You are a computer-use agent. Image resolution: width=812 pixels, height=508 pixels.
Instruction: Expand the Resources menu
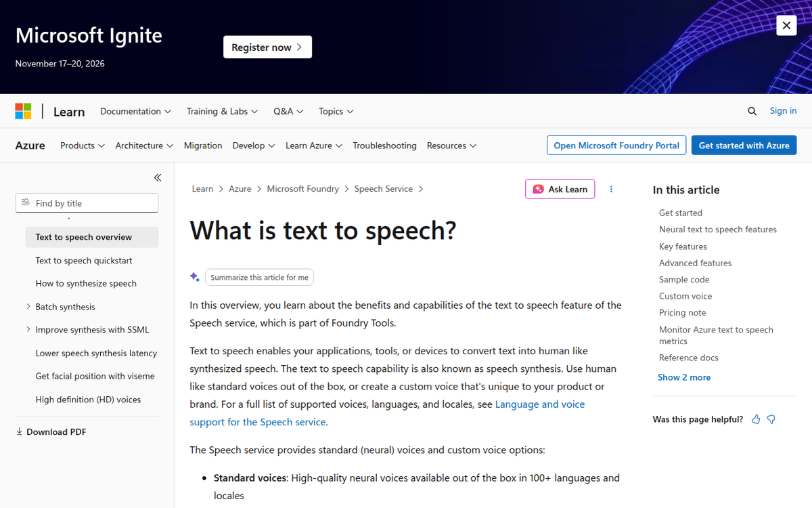point(451,146)
